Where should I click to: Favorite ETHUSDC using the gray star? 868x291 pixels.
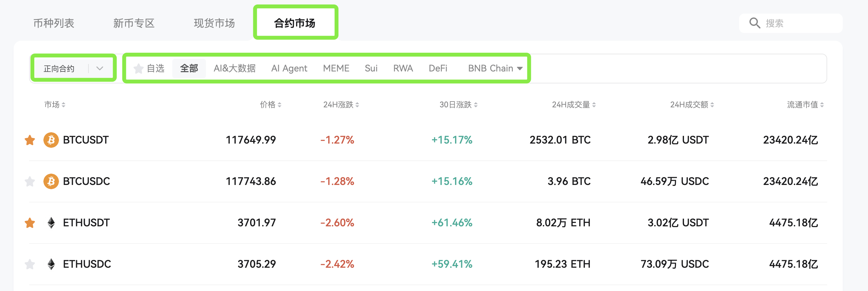coord(30,264)
